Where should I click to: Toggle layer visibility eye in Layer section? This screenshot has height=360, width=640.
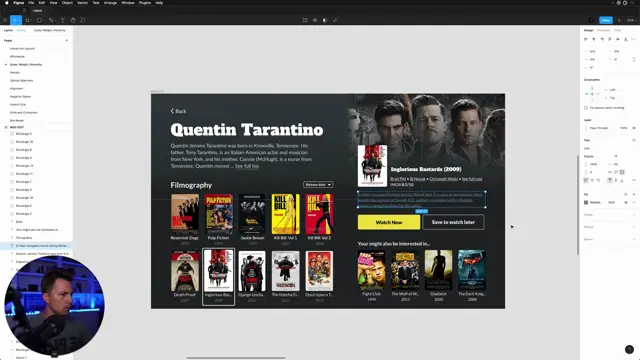[x=634, y=128]
